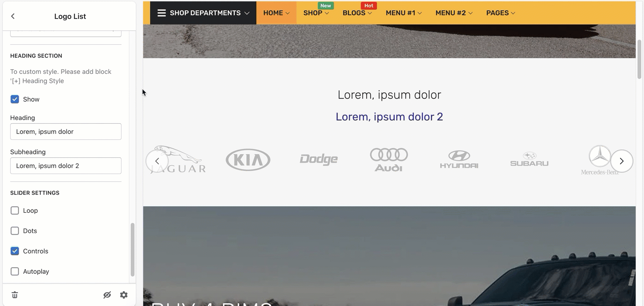644x306 pixels.
Task: Click the HEADING SECTION label
Action: point(36,56)
